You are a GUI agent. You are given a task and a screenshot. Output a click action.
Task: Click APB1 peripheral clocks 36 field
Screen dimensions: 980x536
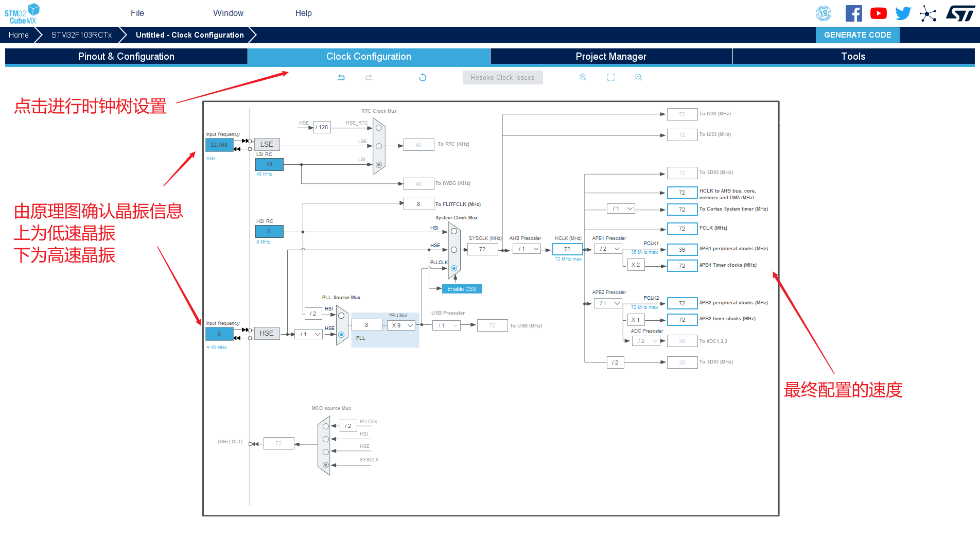coord(682,250)
